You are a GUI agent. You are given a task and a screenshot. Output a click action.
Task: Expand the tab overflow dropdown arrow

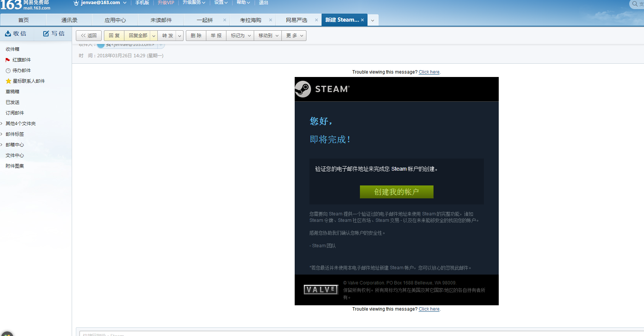372,20
